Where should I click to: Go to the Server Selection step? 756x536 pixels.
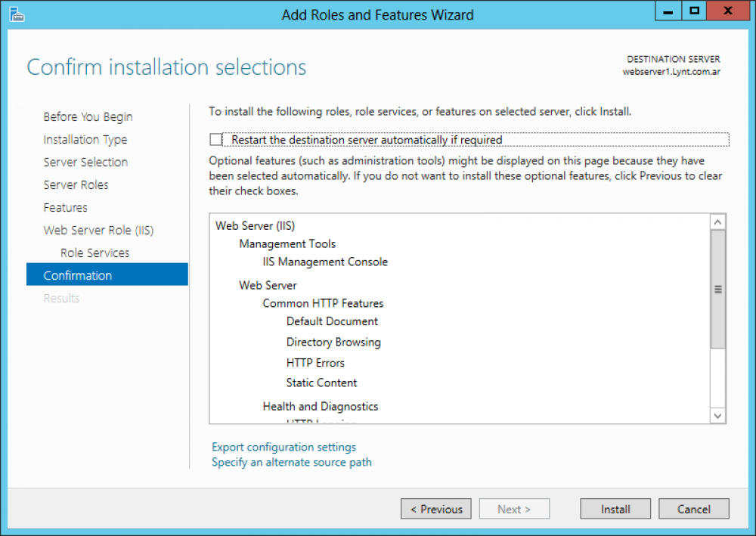[85, 162]
